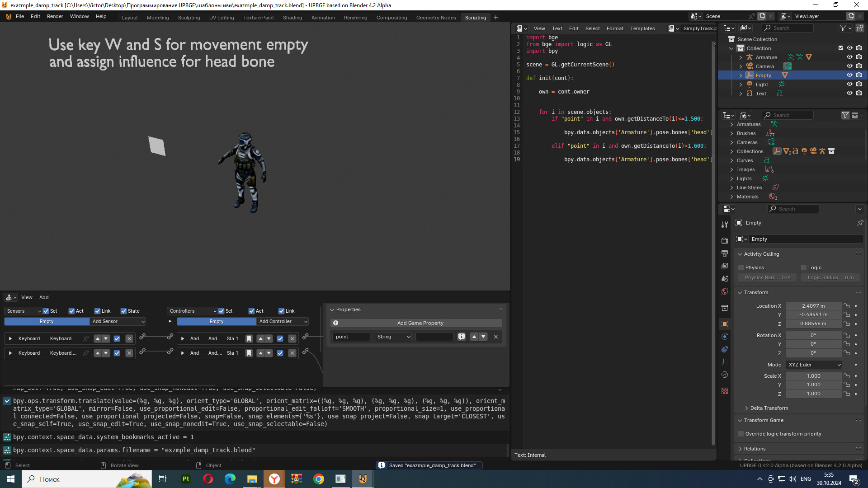Open the Render properties tab
The image size is (868, 488).
coord(725,240)
